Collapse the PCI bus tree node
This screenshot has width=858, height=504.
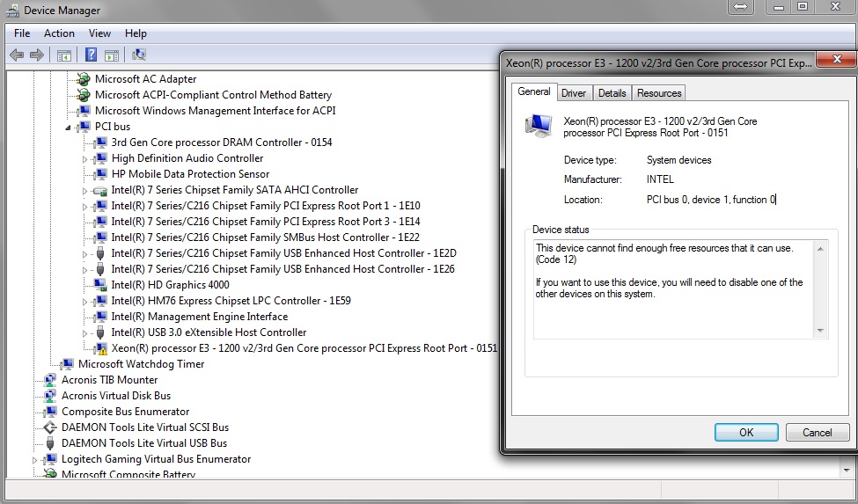pyautogui.click(x=69, y=128)
